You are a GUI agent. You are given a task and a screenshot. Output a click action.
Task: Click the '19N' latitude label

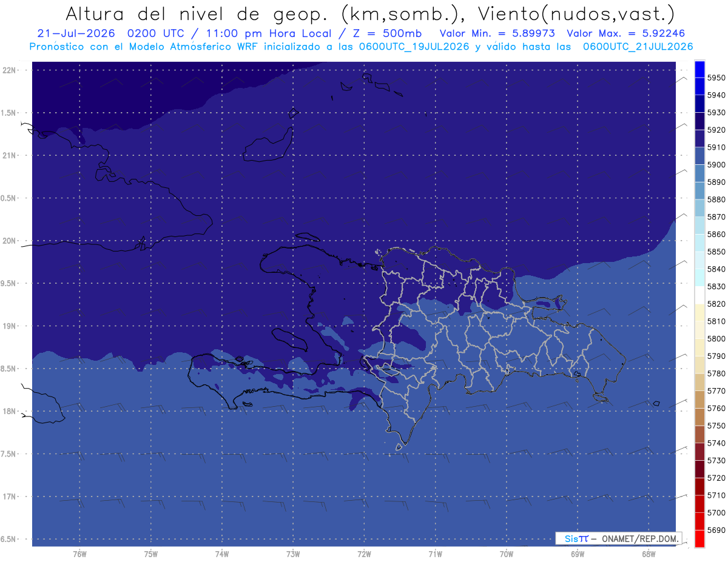[x=10, y=326]
